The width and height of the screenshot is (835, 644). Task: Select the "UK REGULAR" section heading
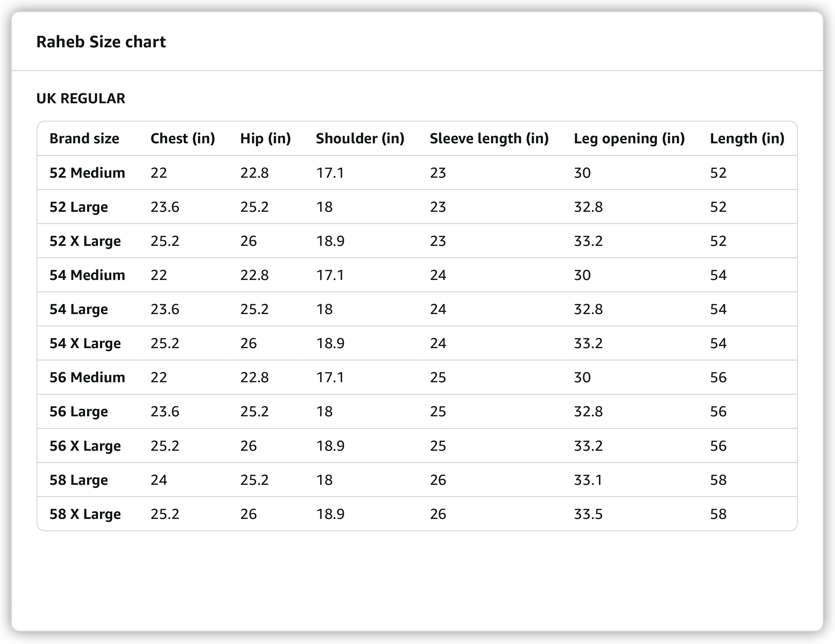click(81, 99)
